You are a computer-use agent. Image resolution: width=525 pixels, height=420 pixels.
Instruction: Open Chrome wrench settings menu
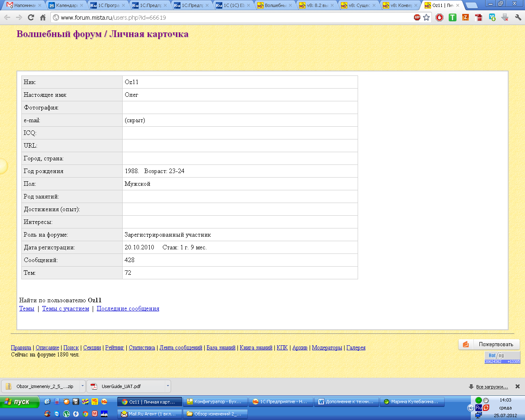point(518,17)
